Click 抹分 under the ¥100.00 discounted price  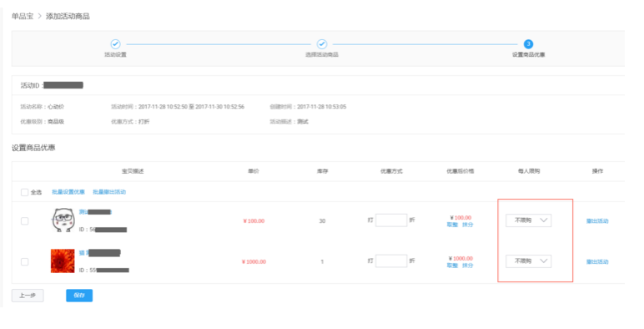click(x=467, y=225)
